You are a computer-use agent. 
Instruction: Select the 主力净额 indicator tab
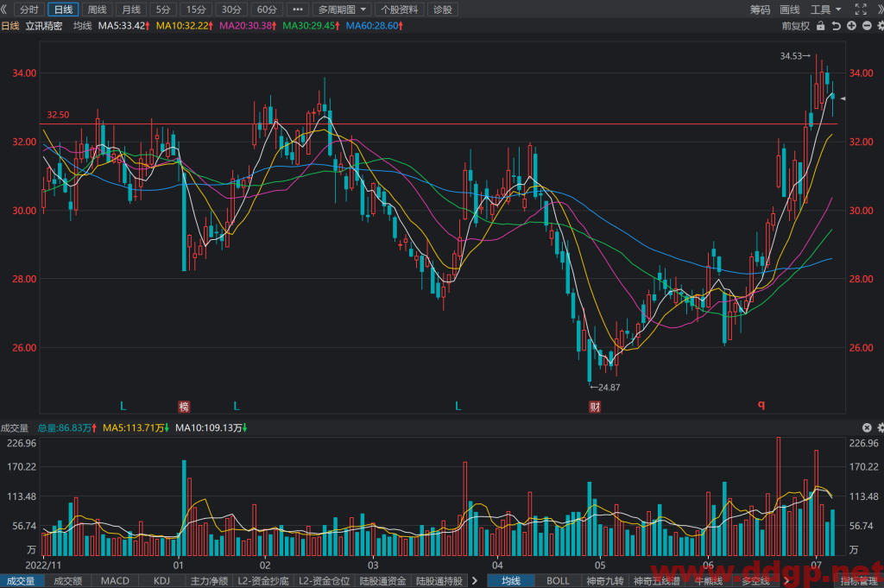(x=209, y=581)
